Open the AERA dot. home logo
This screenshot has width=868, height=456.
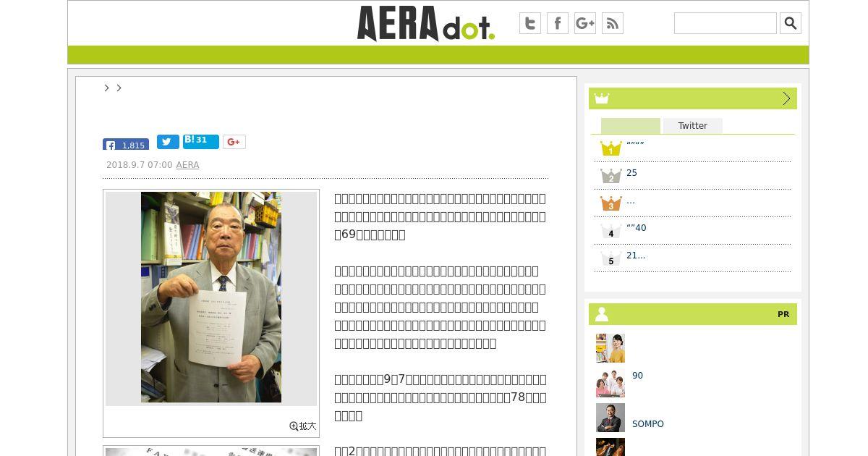click(425, 23)
